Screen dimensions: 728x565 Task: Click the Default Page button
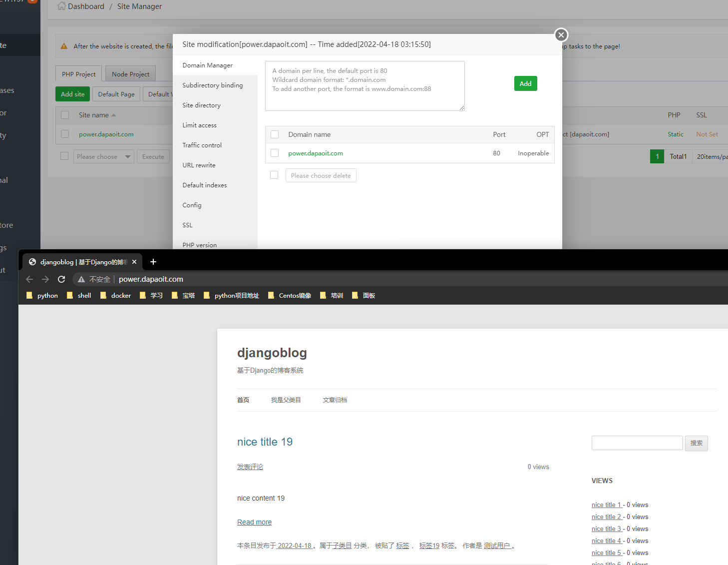(116, 94)
